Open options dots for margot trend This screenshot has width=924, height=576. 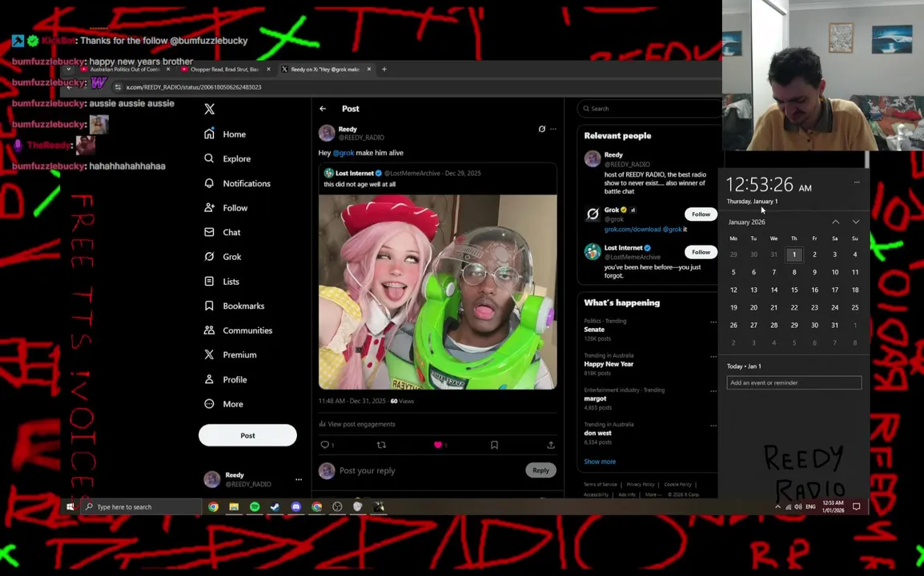pyautogui.click(x=713, y=391)
